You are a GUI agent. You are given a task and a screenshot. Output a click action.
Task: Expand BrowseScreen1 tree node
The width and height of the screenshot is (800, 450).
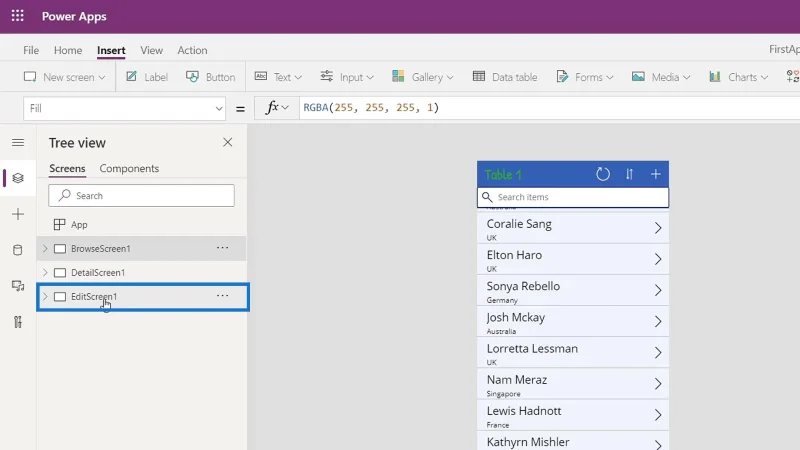45,248
